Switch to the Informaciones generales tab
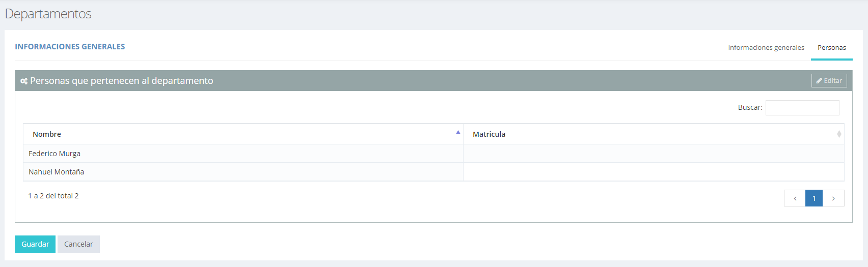The width and height of the screenshot is (868, 267). (x=766, y=47)
